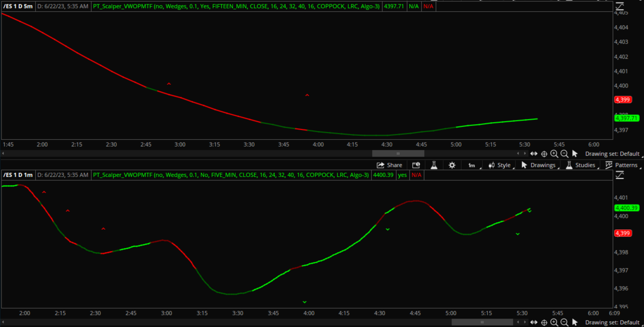The image size is (644, 327).
Task: Select the crosshair auto-center icon
Action: tap(544, 154)
